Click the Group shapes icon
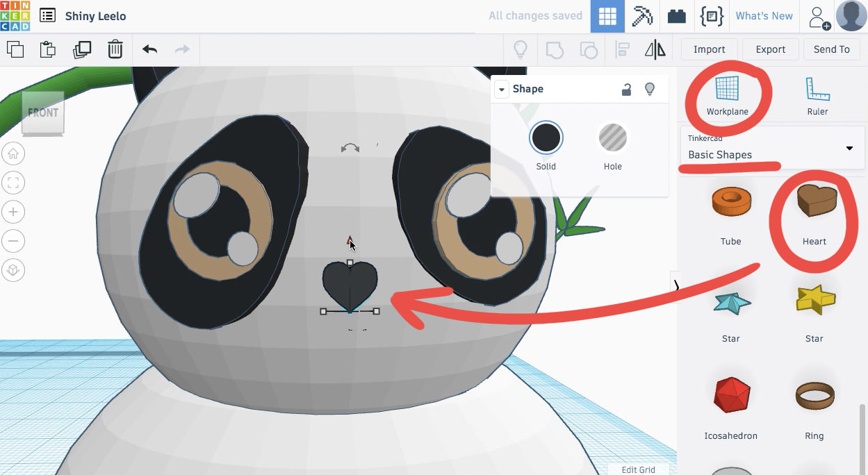The width and height of the screenshot is (868, 475). [x=554, y=49]
